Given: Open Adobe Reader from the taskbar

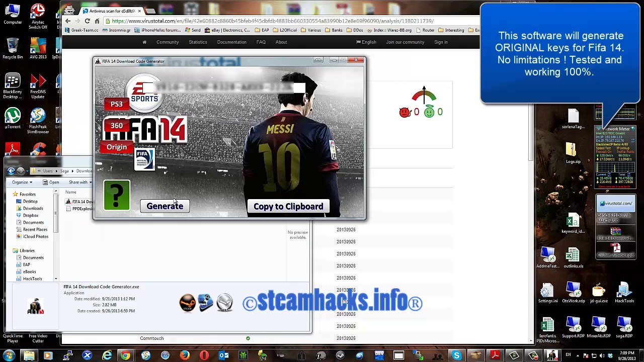Looking at the screenshot, I should click(495, 356).
